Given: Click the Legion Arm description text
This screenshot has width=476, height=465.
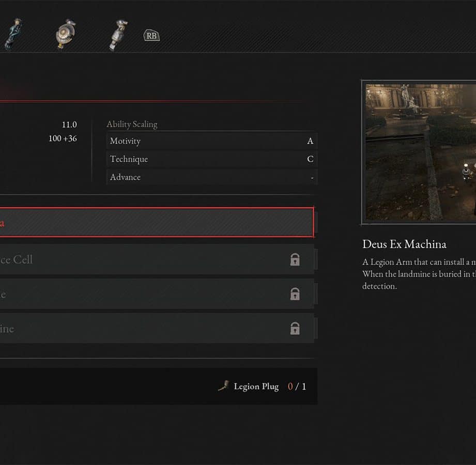Looking at the screenshot, I should coord(419,274).
